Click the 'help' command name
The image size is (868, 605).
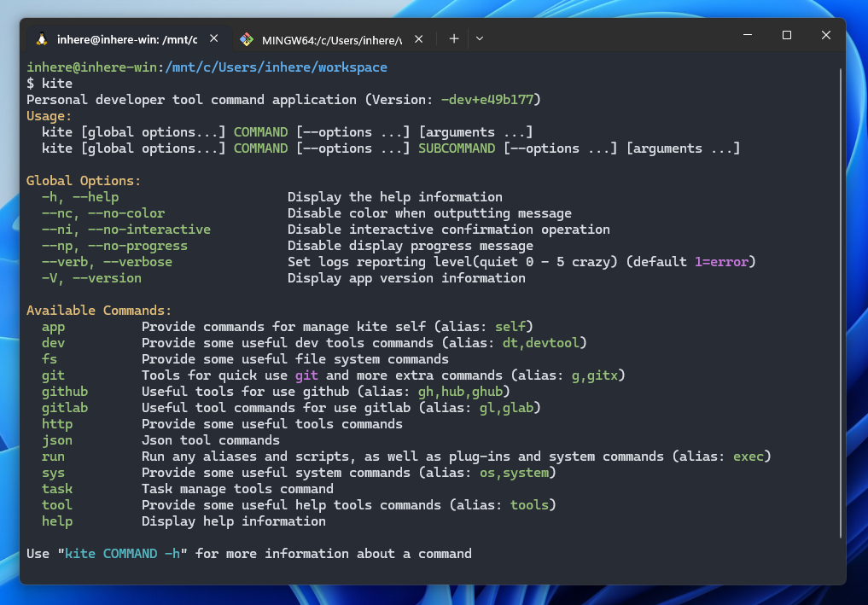pos(57,521)
